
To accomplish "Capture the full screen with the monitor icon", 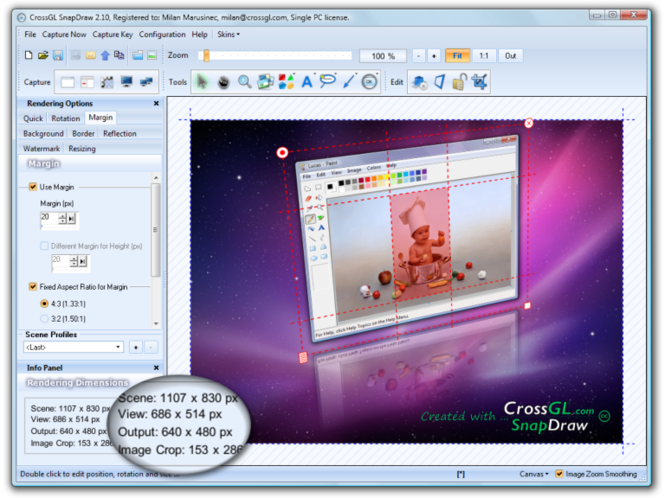I will click(126, 82).
